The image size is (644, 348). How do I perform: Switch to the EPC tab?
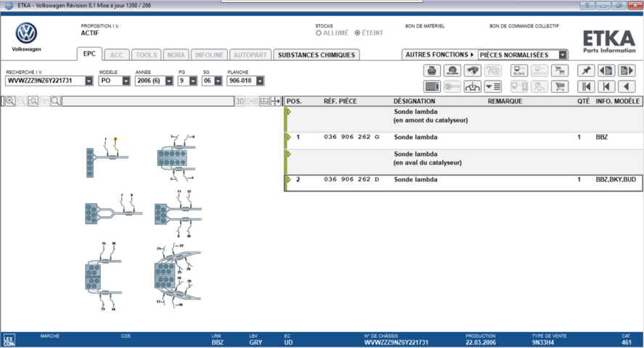(89, 54)
